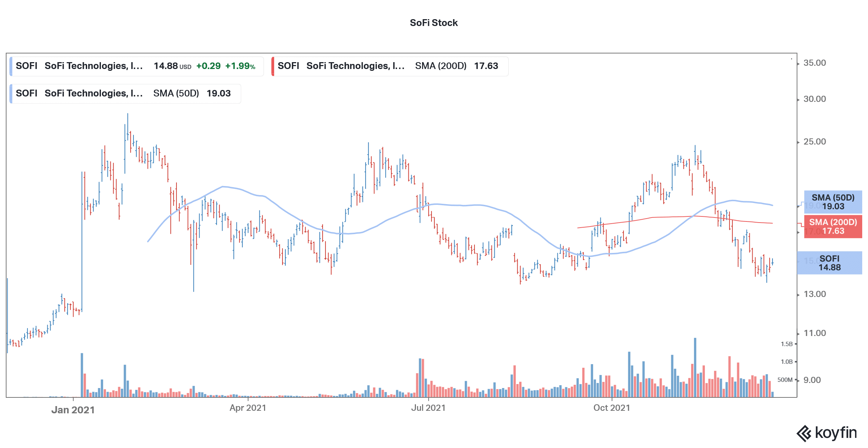Click the SOFI price legend box
Image resolution: width=868 pixels, height=448 pixels.
click(137, 66)
